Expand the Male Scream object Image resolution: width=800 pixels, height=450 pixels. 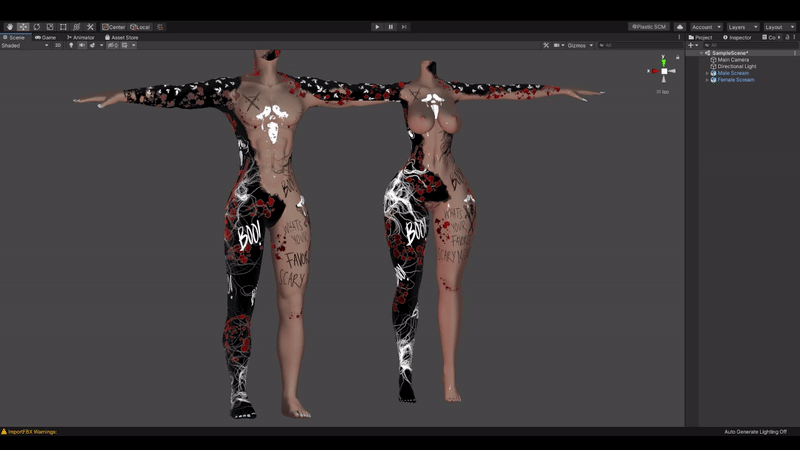click(707, 73)
